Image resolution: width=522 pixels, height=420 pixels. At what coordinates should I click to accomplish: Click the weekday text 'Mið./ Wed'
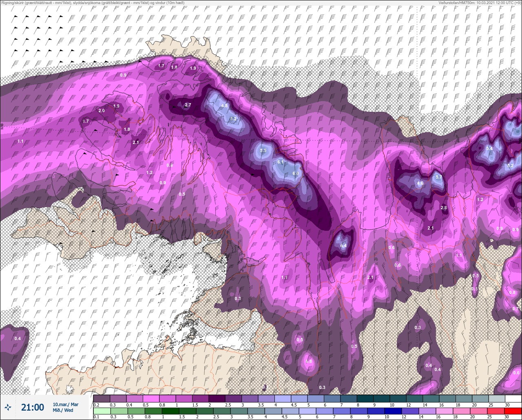63,410
